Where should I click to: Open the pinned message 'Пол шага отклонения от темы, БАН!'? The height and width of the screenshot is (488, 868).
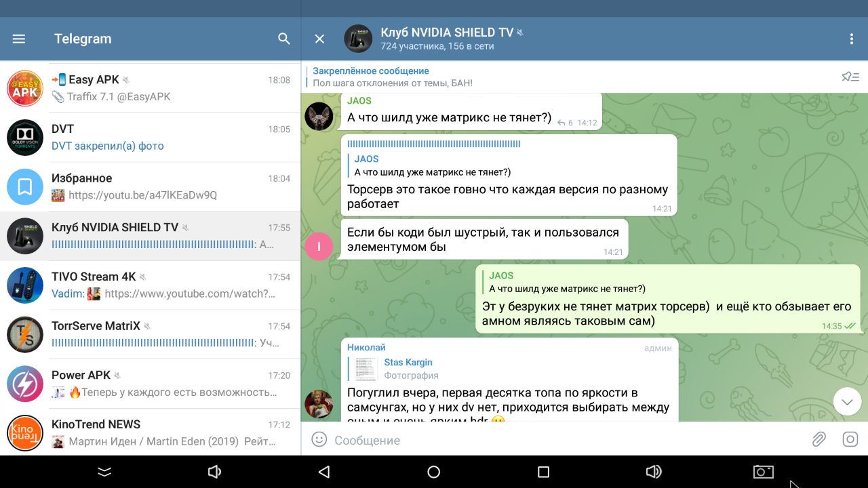[x=393, y=83]
